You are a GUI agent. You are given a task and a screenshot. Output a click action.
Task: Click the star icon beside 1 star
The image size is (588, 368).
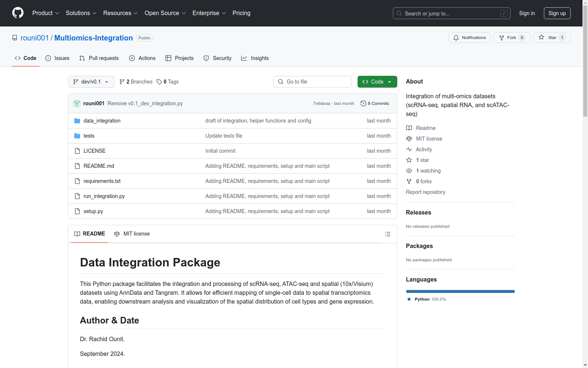409,160
